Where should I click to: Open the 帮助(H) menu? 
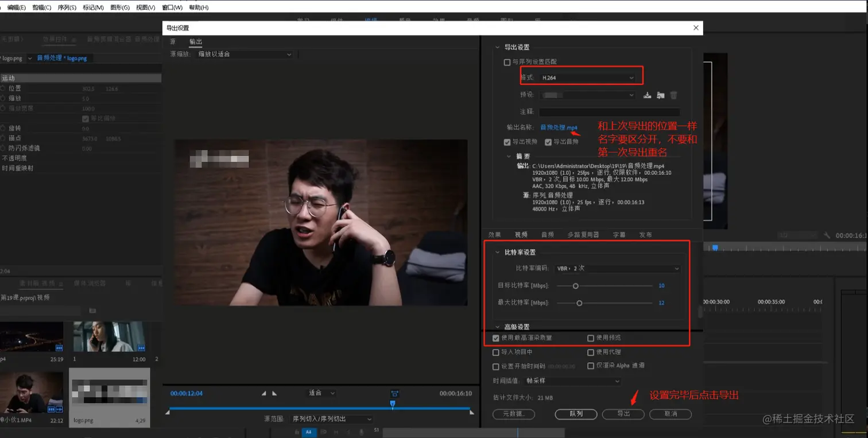[x=199, y=7]
